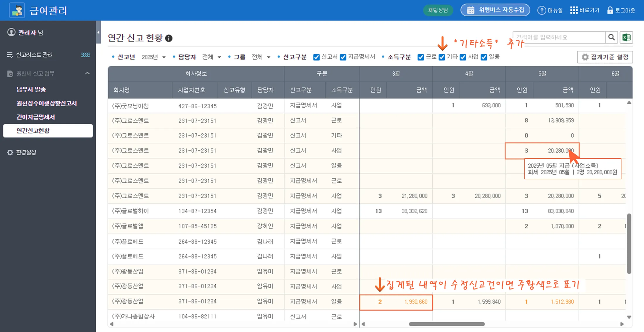This screenshot has width=644, height=332.
Task: Click amount 1,070,000 in 글로벌앱 row
Action: point(562,226)
